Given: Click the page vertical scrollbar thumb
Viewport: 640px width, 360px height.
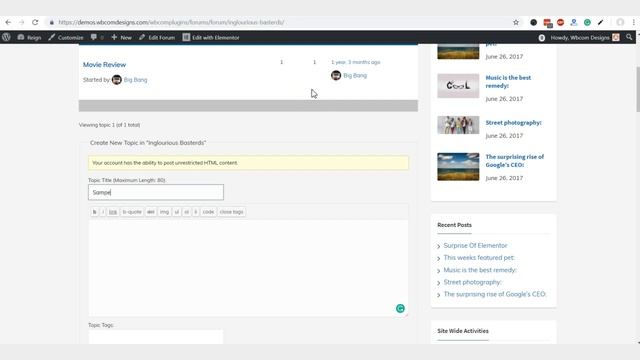Looking at the screenshot, I should [638, 89].
